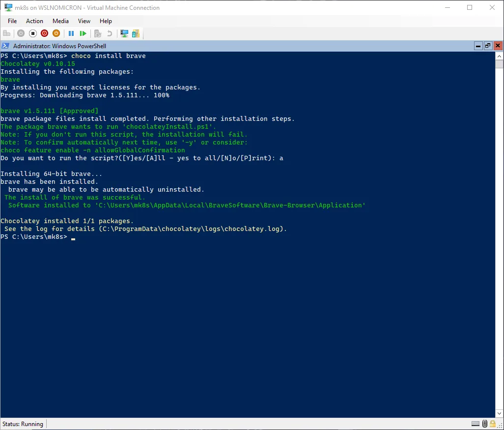The height and width of the screenshot is (430, 504).
Task: Click the keyboard icon in status bar
Action: click(475, 424)
